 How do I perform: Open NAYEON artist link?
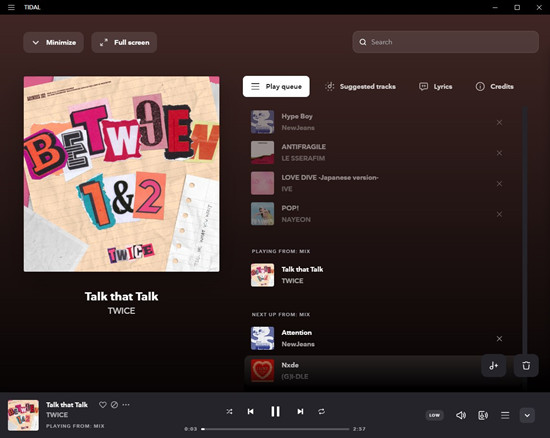tap(296, 219)
